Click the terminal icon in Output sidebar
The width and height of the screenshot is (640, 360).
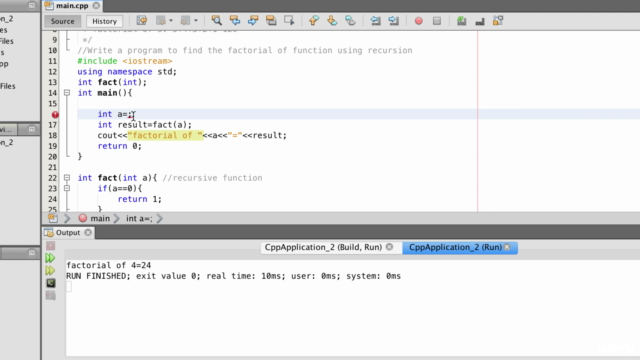pyautogui.click(x=51, y=283)
